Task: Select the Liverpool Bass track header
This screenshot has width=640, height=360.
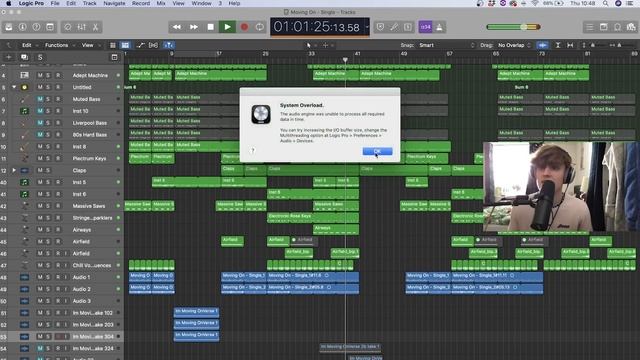Action: click(62, 122)
